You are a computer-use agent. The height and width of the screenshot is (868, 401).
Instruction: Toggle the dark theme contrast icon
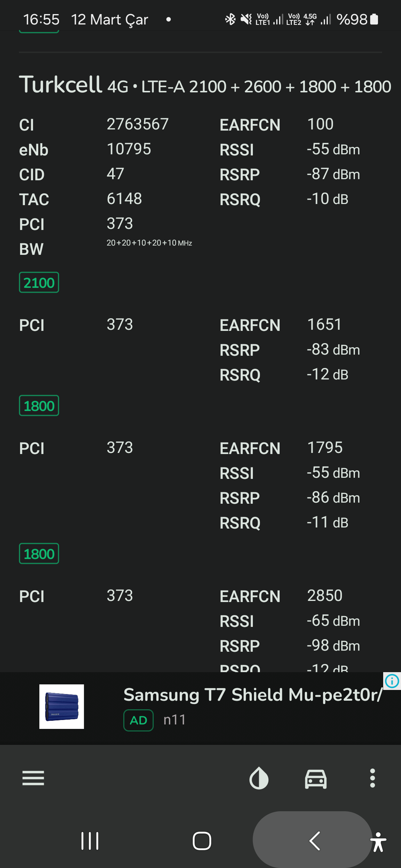pos(259,778)
